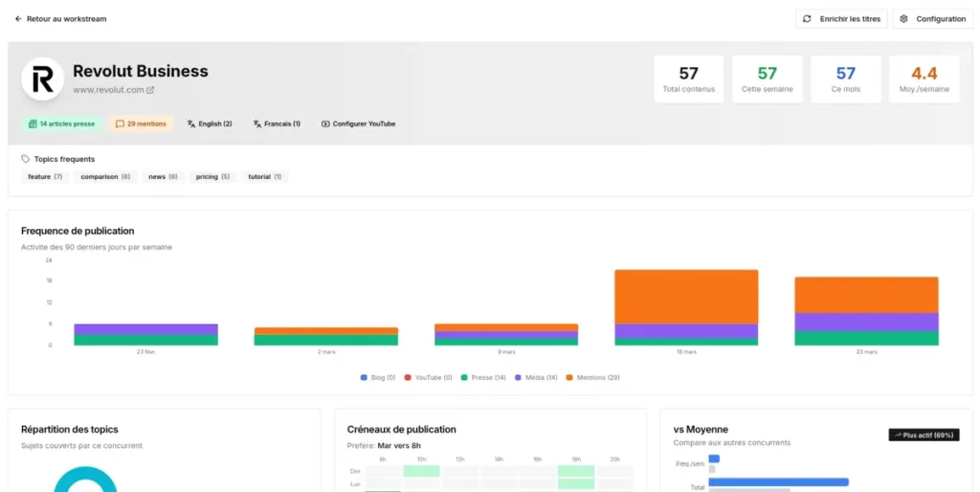Click the Créneaux de publication heading
Viewport: 980px width, 492px height.
tap(401, 430)
